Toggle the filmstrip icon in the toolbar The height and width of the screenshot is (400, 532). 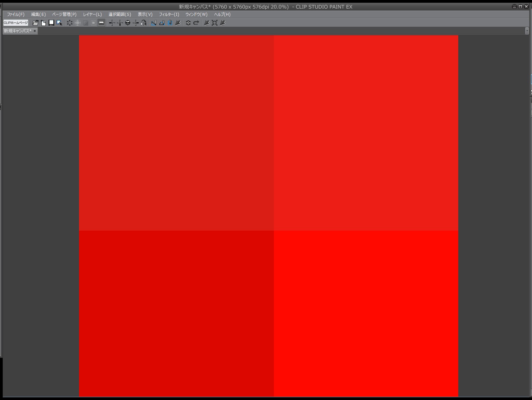101,23
